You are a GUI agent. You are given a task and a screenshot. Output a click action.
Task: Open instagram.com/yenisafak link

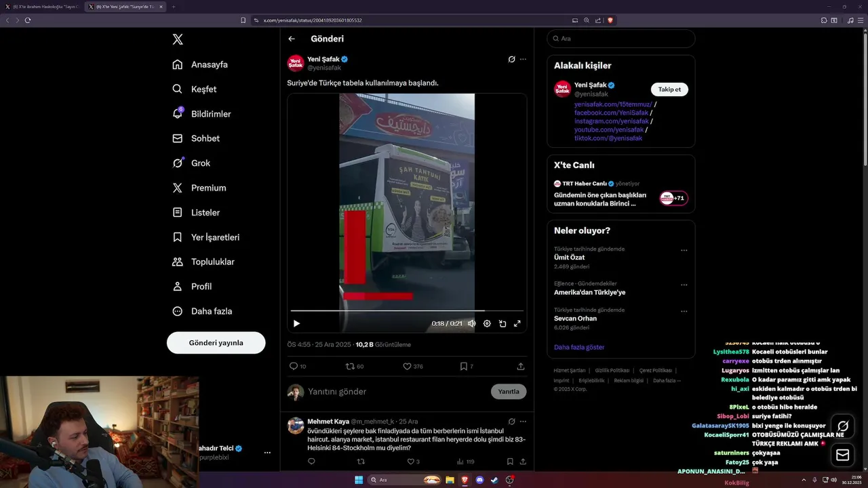(612, 121)
